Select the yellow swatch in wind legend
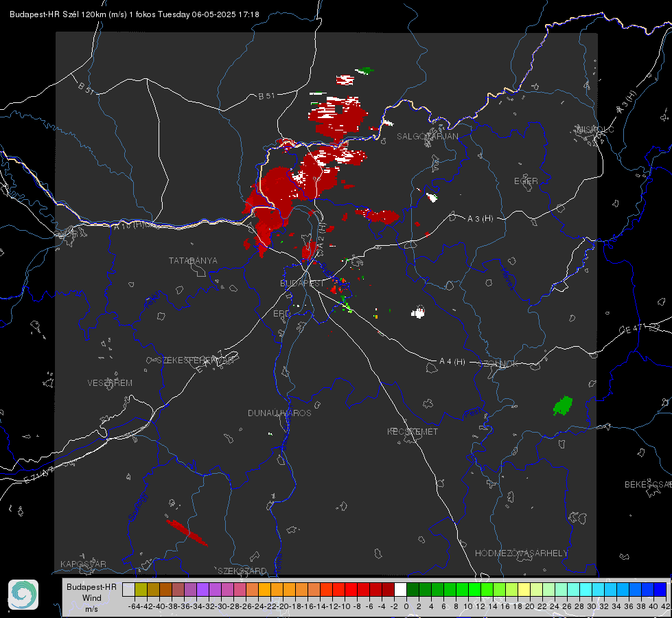This screenshot has height=618, width=672. pos(524,589)
